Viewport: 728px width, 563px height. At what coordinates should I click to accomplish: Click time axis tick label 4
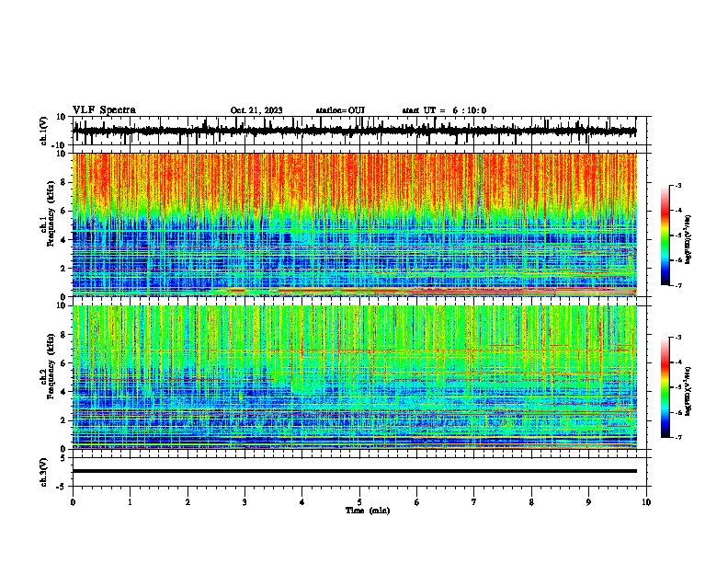click(x=302, y=502)
